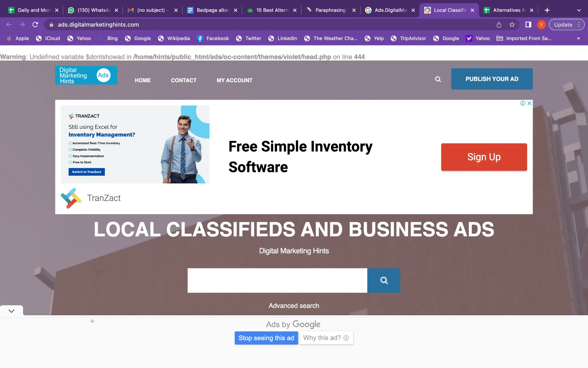Select the HOME menu item
The height and width of the screenshot is (368, 588).
point(143,80)
